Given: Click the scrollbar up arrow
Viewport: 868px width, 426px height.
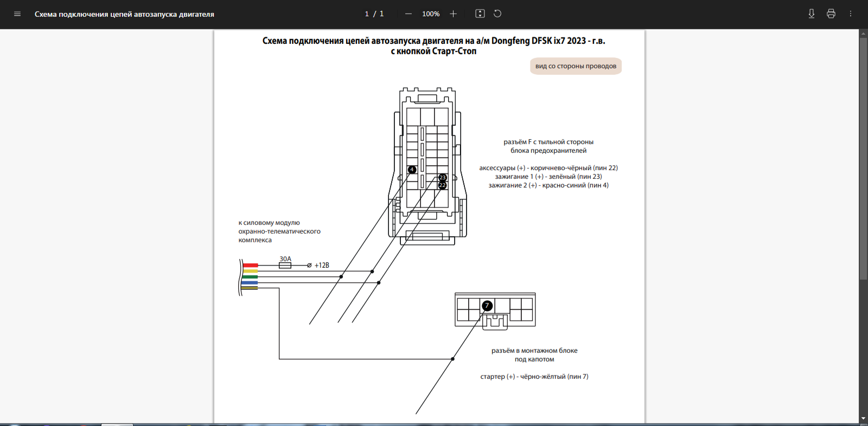Looking at the screenshot, I should click(x=863, y=33).
